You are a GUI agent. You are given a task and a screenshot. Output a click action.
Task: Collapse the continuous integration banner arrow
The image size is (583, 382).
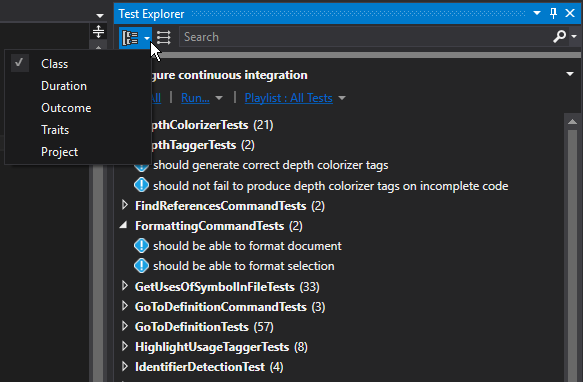pos(570,74)
